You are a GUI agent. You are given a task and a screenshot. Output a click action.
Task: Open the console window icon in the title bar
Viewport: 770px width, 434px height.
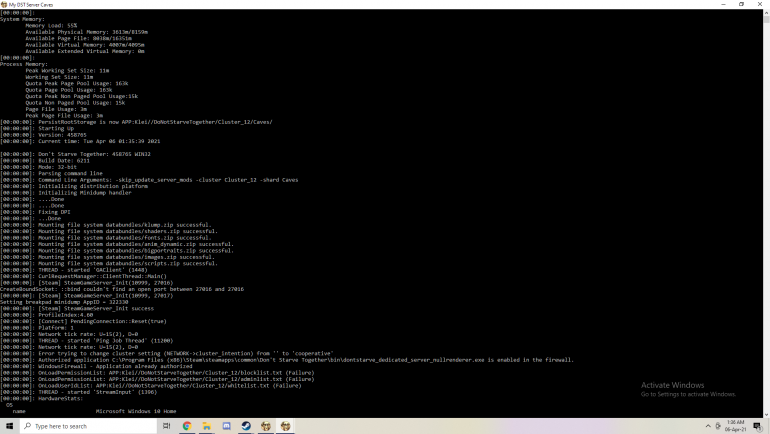tap(4, 4)
